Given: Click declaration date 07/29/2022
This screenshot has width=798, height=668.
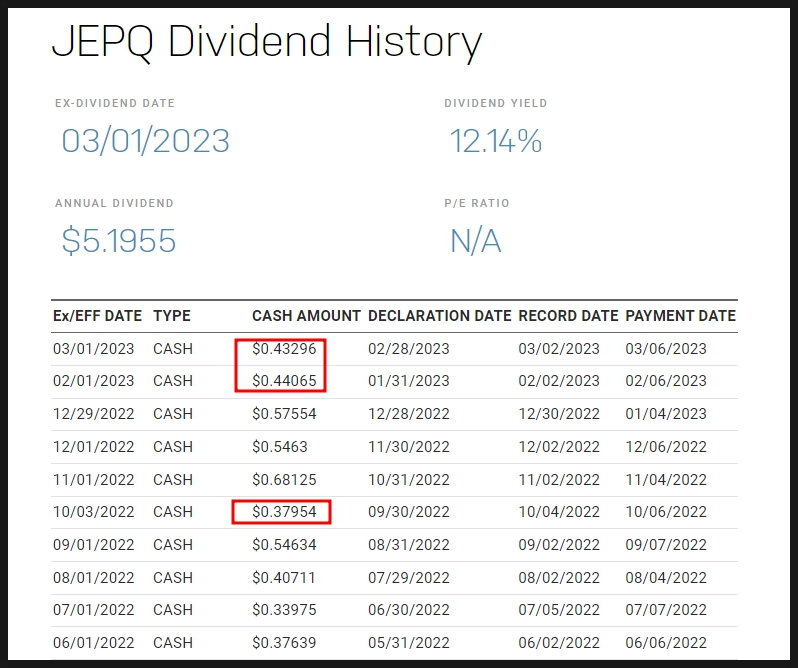Looking at the screenshot, I should pyautogui.click(x=409, y=578).
